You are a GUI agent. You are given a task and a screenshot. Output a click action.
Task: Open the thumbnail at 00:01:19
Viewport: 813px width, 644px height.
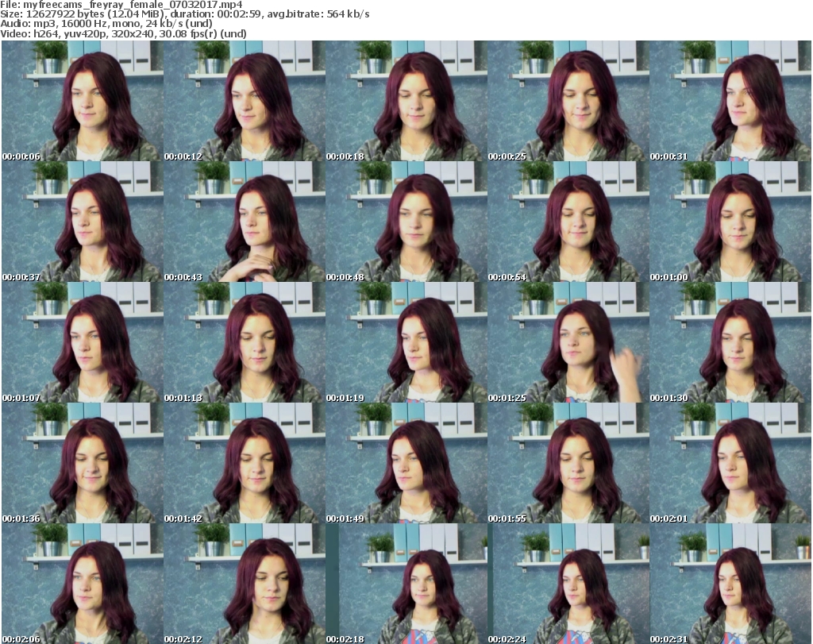pyautogui.click(x=406, y=342)
